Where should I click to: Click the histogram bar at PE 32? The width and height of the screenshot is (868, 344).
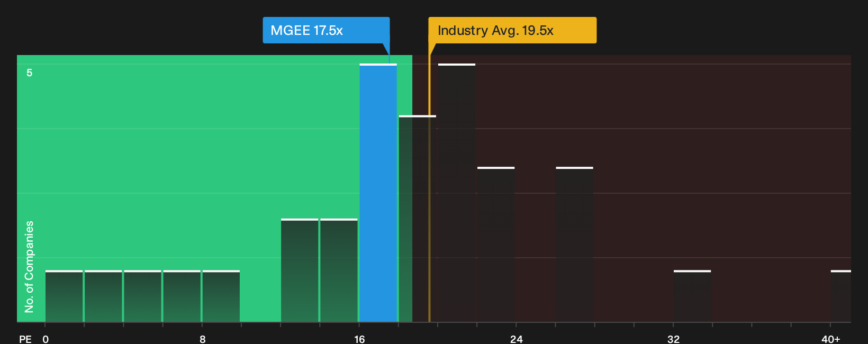692,296
